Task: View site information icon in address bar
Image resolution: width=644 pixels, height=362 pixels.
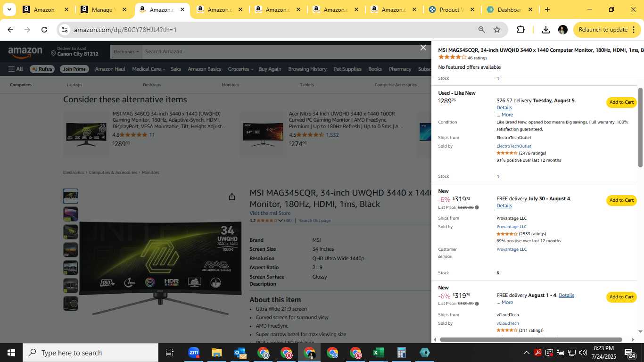Action: point(65,30)
